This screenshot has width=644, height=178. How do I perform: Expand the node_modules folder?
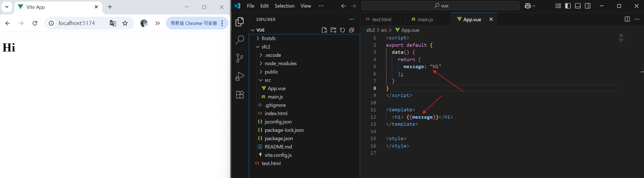280,63
